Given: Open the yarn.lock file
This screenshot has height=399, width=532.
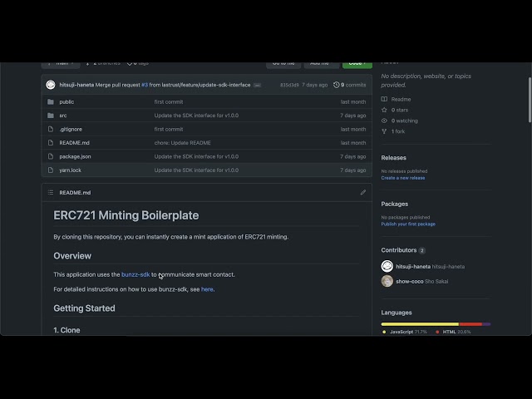Looking at the screenshot, I should tap(70, 170).
